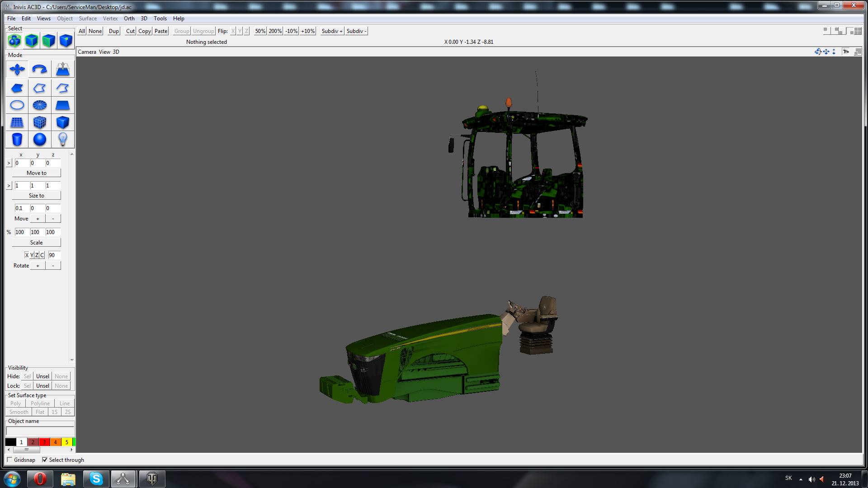Open the 3D menu of the viewport header

pyautogui.click(x=116, y=52)
